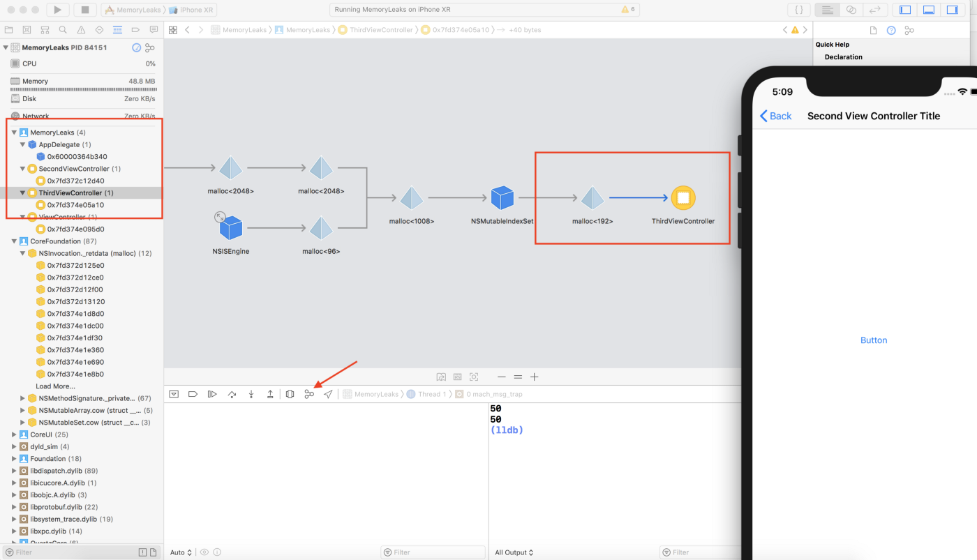Select the Debug navigator icon
The image size is (977, 560).
click(117, 30)
